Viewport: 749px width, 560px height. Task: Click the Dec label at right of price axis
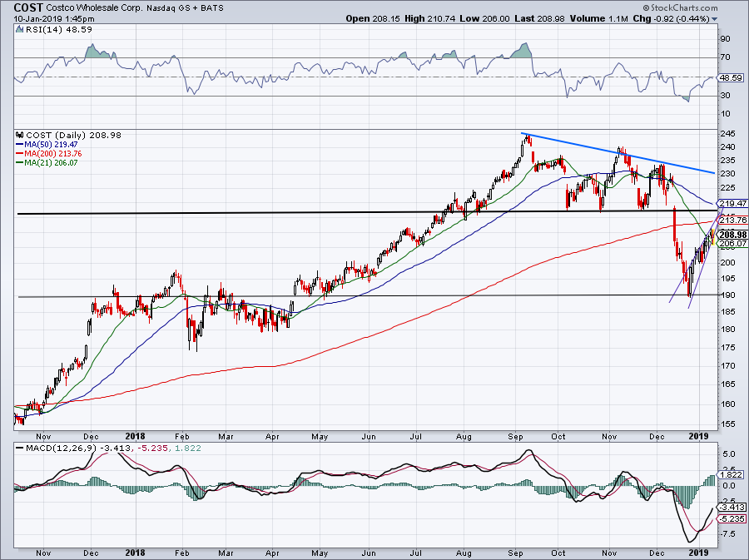pos(657,436)
